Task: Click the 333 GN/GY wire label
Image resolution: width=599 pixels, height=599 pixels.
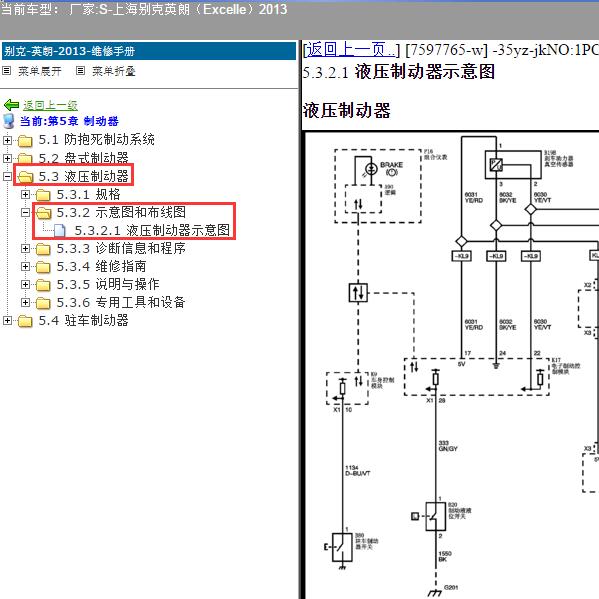Action: (x=448, y=446)
